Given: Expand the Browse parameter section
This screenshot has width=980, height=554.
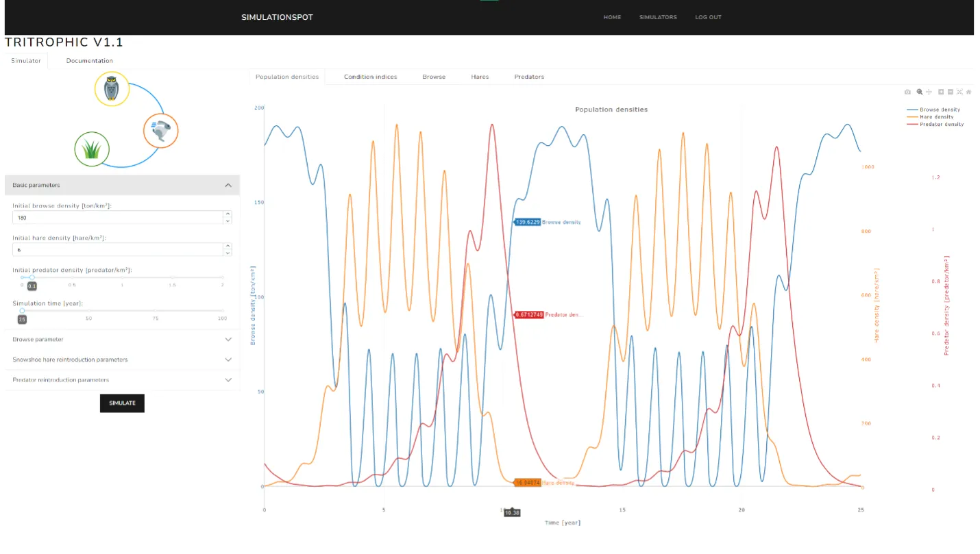Looking at the screenshot, I should (x=122, y=339).
